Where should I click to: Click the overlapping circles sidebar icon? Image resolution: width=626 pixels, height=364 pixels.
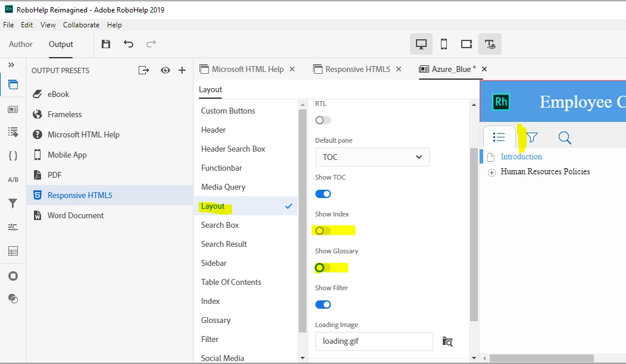click(x=12, y=299)
